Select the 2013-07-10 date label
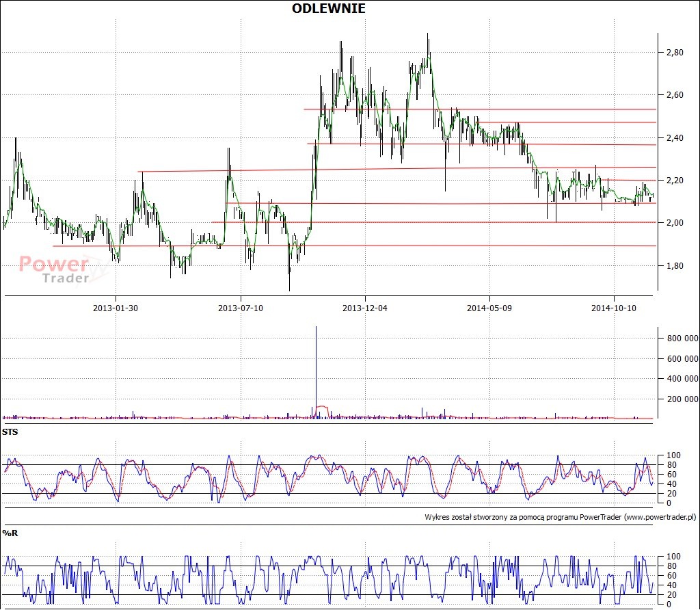 click(240, 308)
